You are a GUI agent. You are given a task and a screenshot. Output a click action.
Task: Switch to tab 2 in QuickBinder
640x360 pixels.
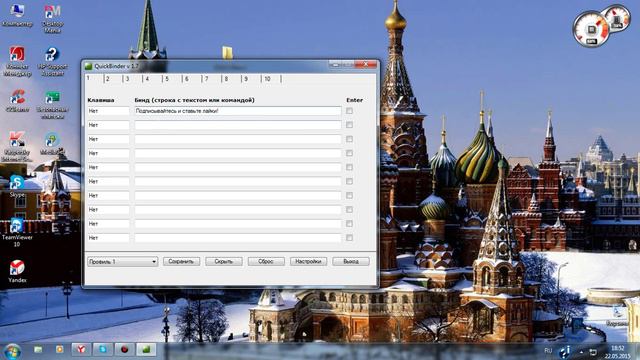113,79
